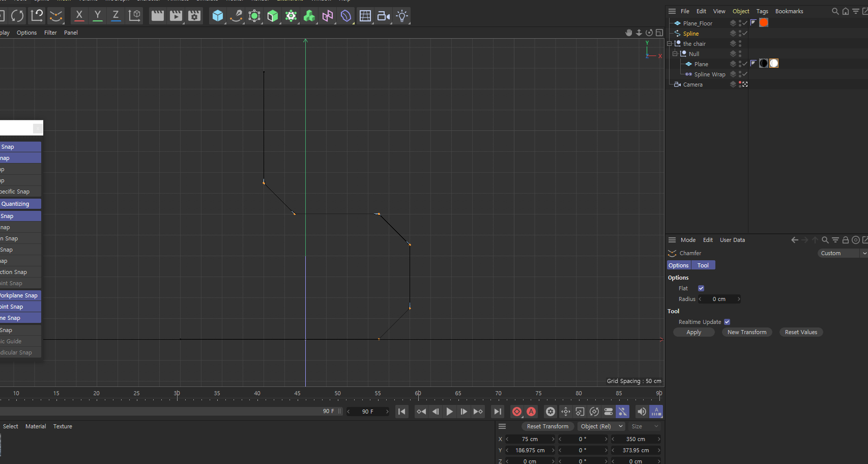Image resolution: width=868 pixels, height=464 pixels.
Task: Collapse the Null hierarchy node
Action: (675, 53)
